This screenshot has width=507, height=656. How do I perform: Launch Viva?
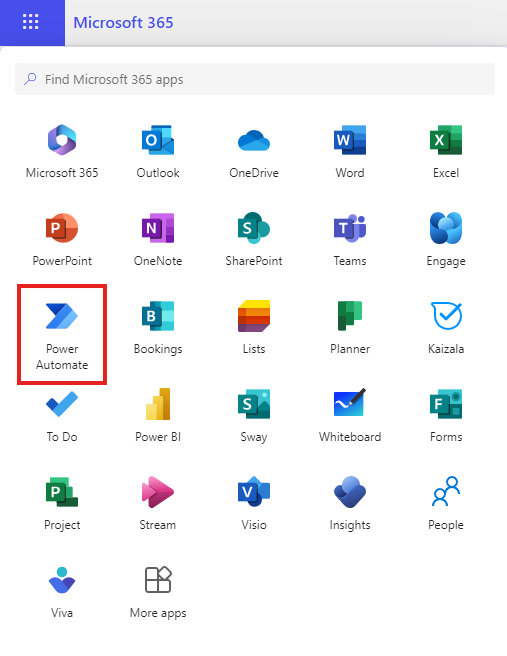tap(62, 592)
